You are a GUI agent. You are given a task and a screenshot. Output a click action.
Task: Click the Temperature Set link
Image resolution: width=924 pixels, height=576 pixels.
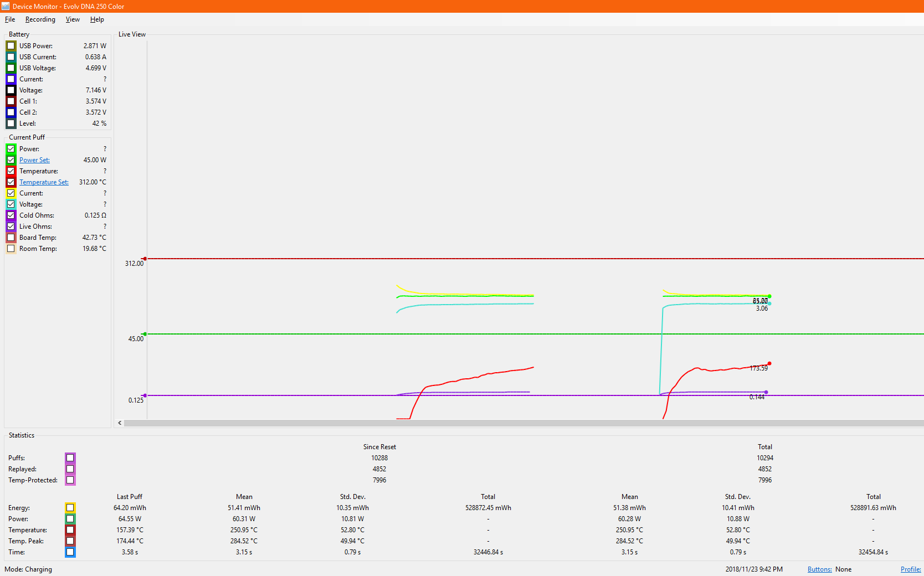tap(44, 182)
